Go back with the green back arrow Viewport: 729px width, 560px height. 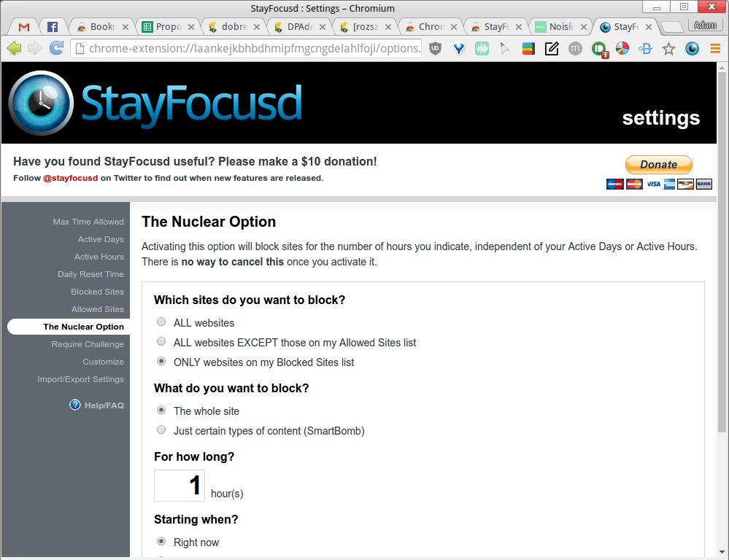(x=15, y=48)
